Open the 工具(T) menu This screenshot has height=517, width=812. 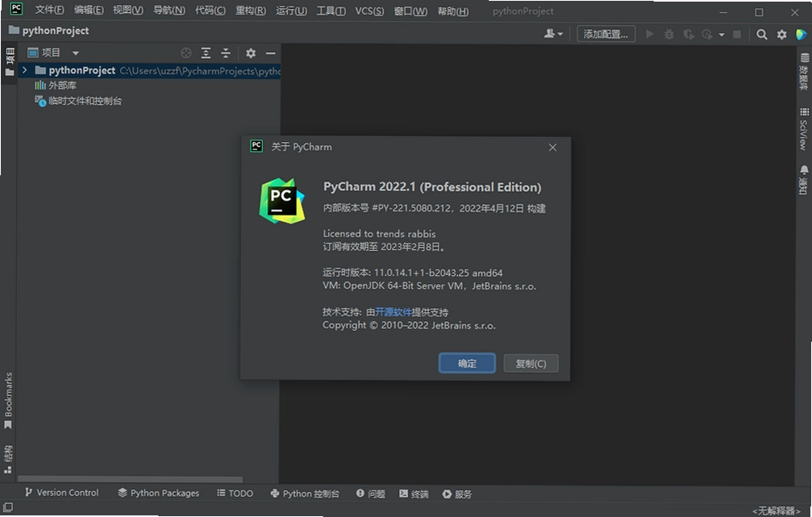click(x=331, y=10)
